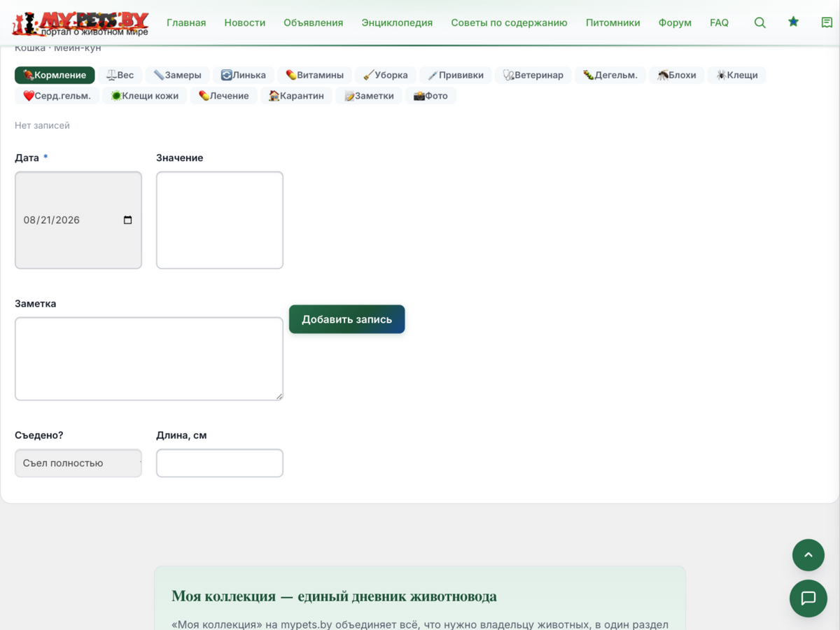Open the Клещи tab
Image resolution: width=840 pixels, height=630 pixels.
click(737, 75)
